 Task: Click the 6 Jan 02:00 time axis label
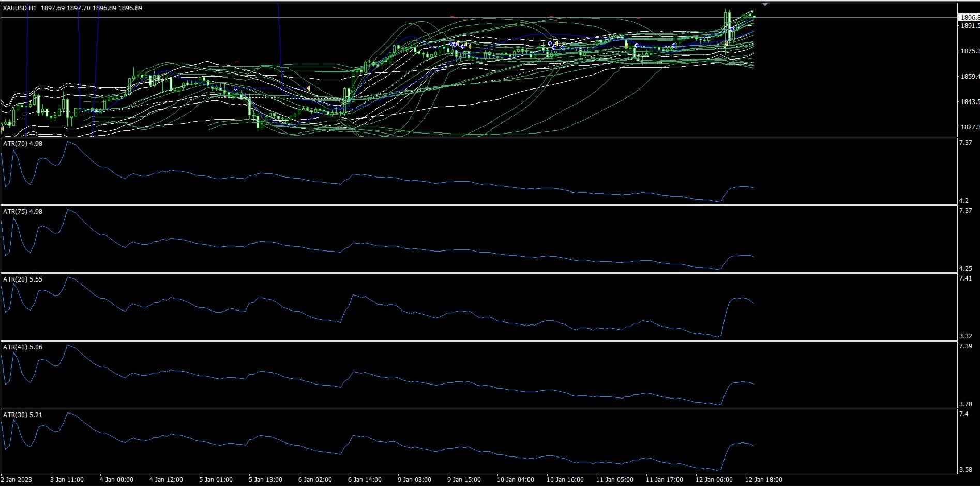coord(315,480)
